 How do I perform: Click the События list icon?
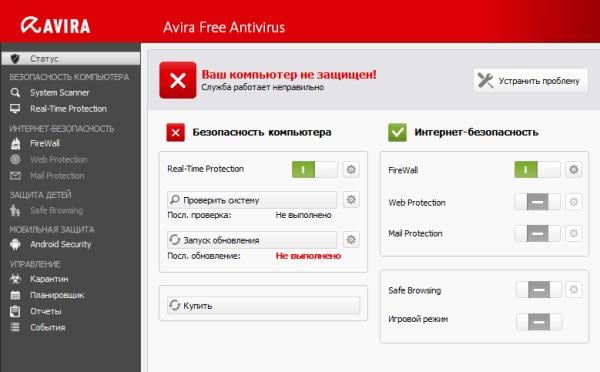15,327
